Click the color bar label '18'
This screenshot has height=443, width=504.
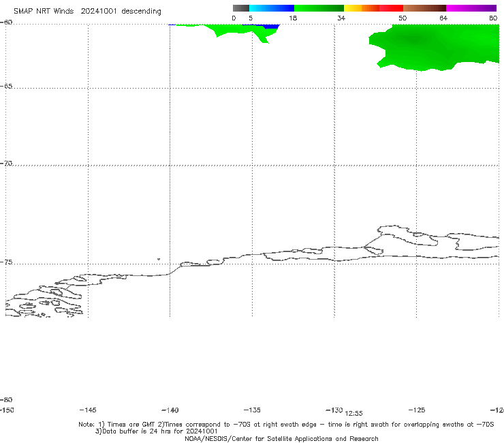click(x=293, y=18)
